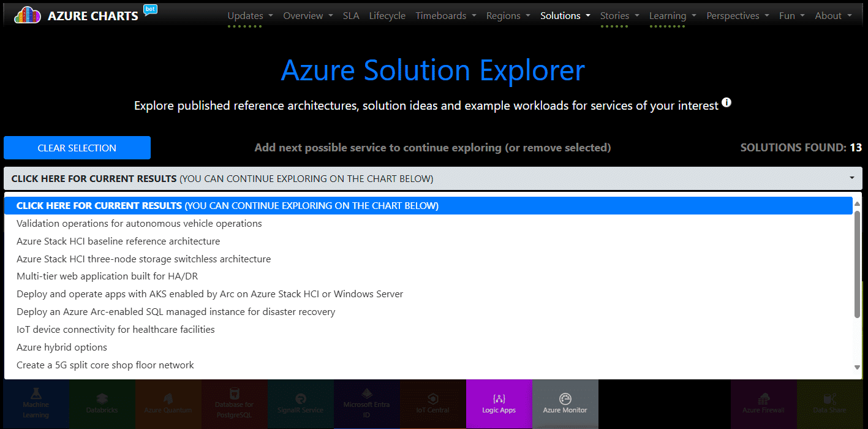Select the SignalR Service tile
868x429 pixels.
point(300,404)
